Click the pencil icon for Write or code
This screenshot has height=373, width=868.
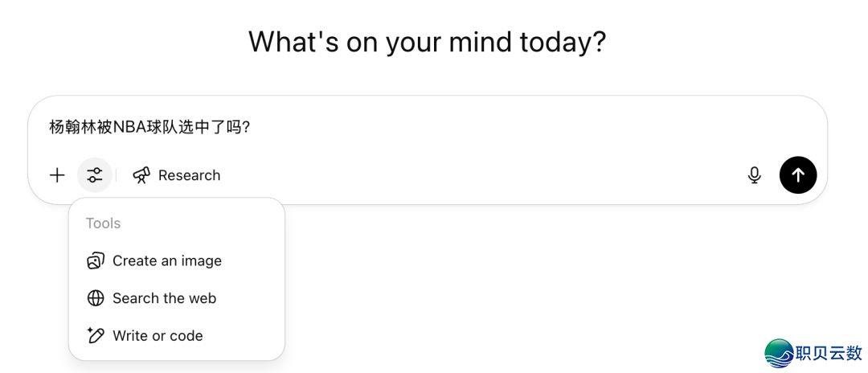96,335
